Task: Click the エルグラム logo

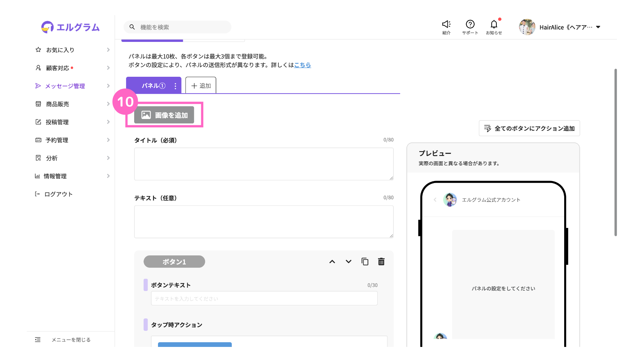Action: [70, 27]
